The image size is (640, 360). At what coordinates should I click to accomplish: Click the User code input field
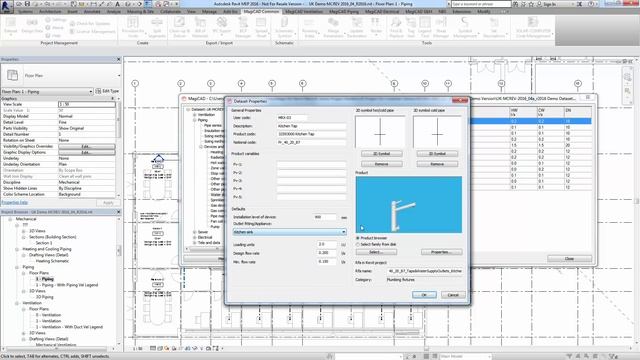pos(292,118)
